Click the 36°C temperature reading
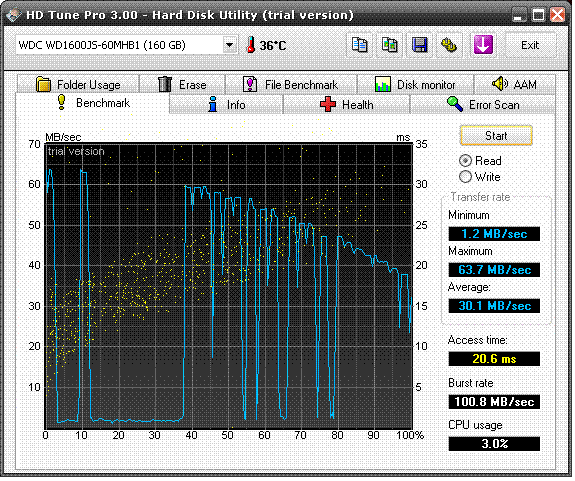This screenshot has height=481, width=575. (273, 45)
